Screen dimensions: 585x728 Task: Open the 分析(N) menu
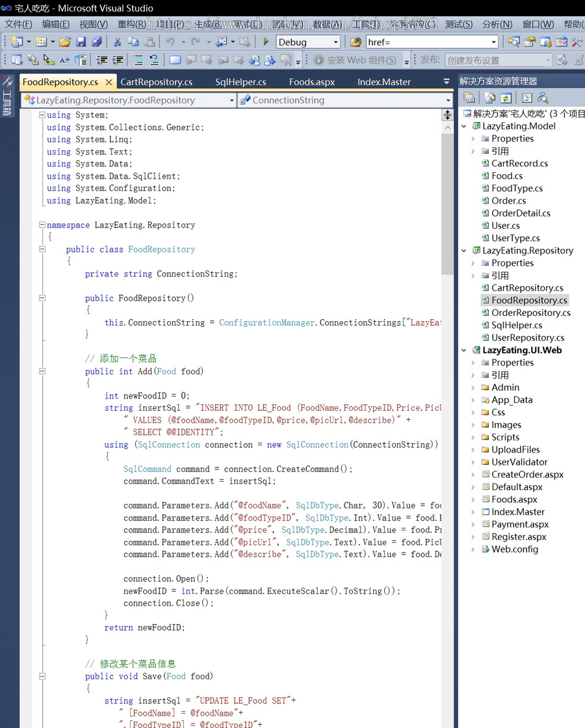tap(497, 24)
